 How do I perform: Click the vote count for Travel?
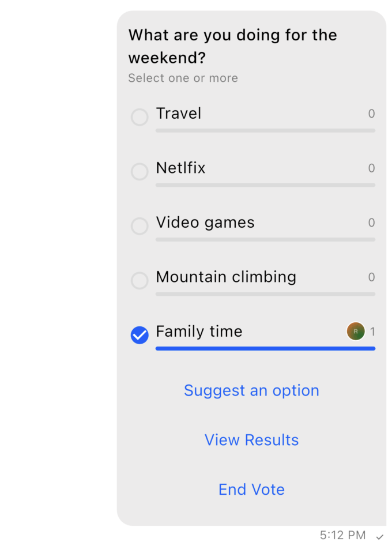click(372, 114)
